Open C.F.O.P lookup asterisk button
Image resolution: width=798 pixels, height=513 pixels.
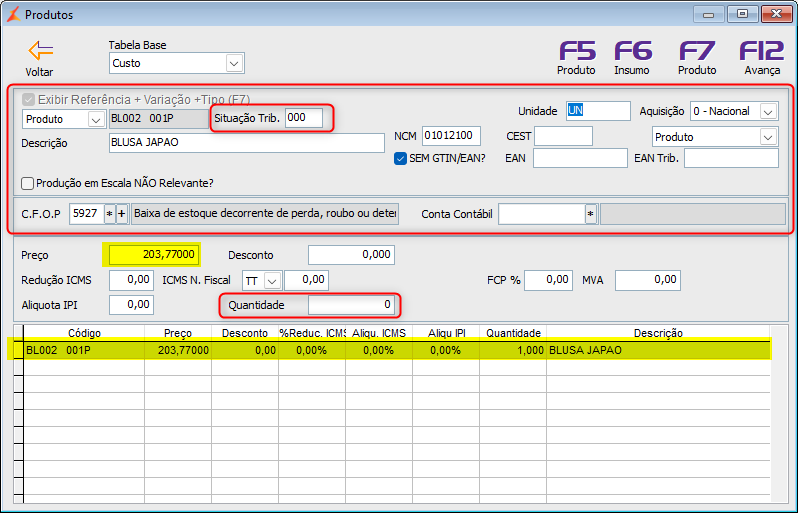click(x=109, y=214)
